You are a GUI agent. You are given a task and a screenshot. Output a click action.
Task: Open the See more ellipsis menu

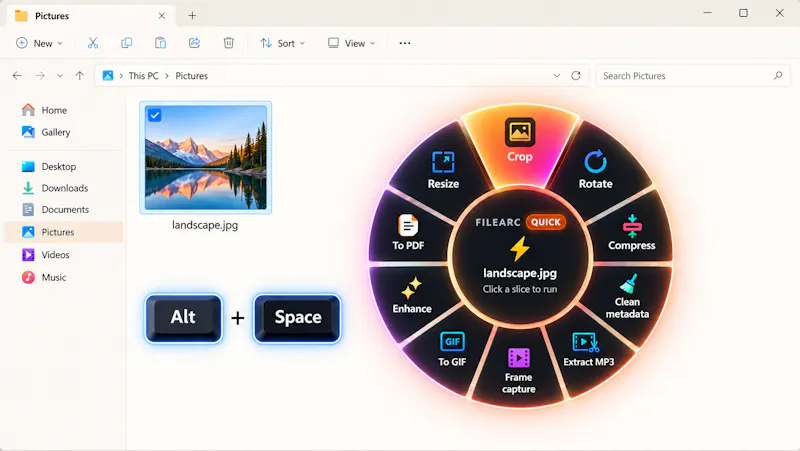pyautogui.click(x=405, y=43)
